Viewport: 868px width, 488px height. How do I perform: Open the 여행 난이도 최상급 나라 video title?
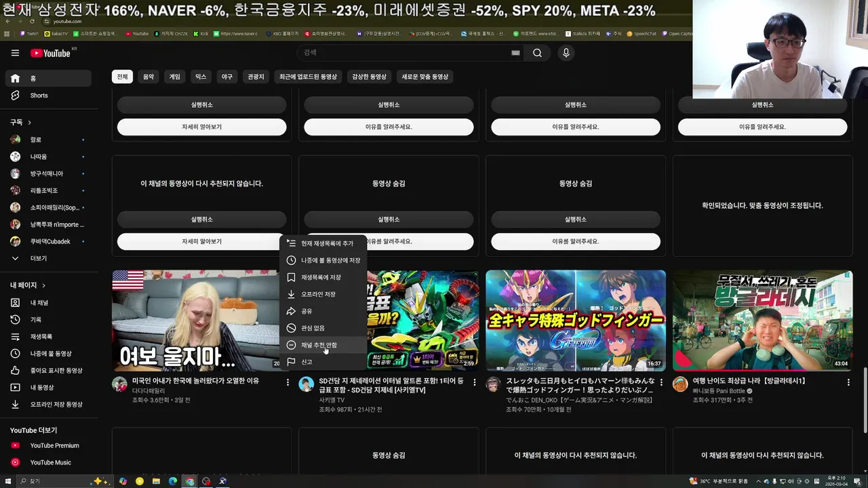point(749,381)
